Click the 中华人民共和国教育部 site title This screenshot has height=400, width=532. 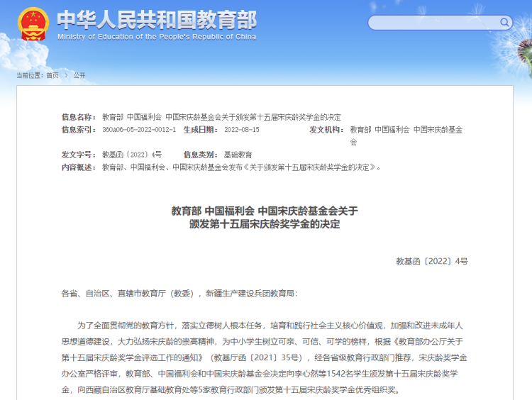point(156,18)
